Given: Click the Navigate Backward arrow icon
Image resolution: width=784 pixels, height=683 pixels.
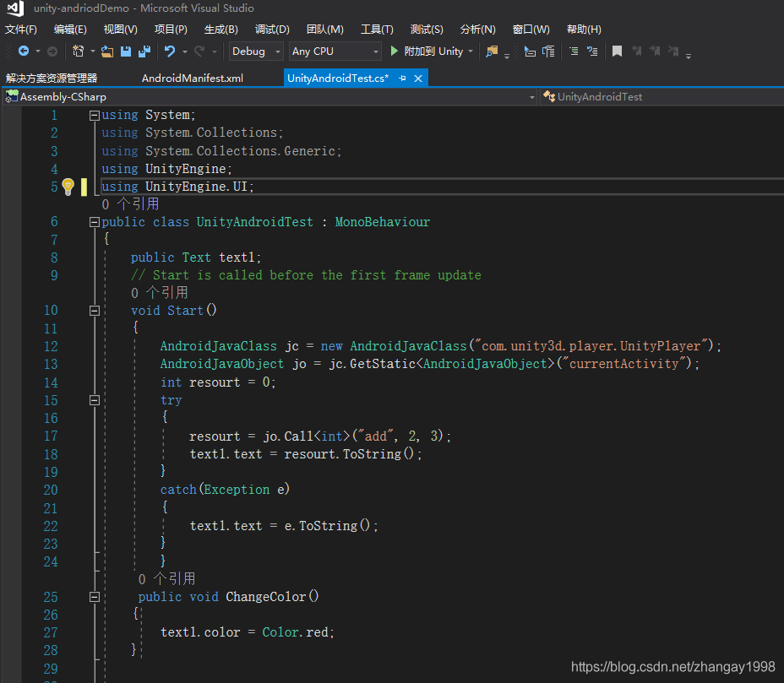Looking at the screenshot, I should tap(24, 51).
